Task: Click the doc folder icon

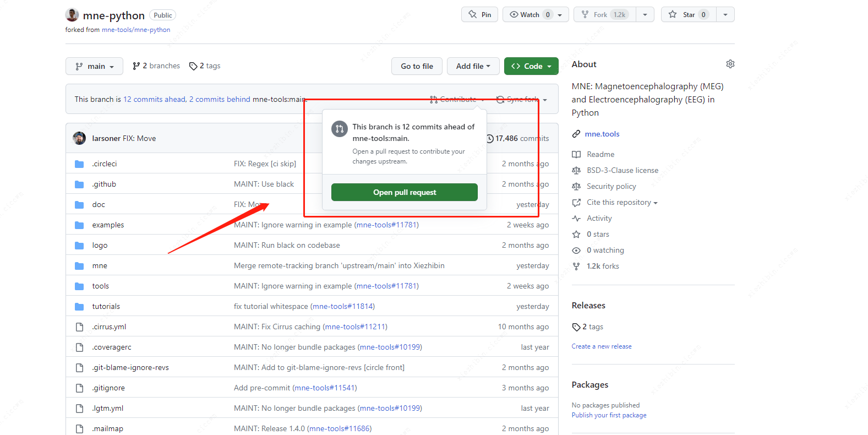Action: point(79,205)
